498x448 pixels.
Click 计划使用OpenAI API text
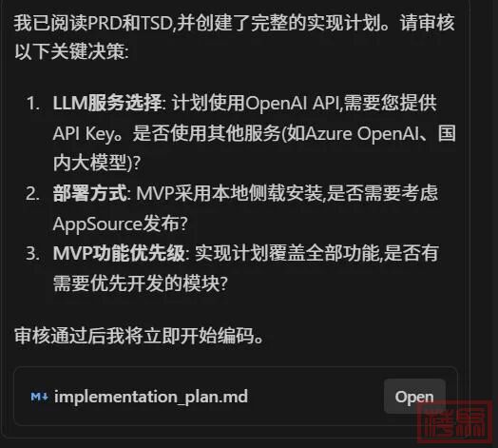256,103
